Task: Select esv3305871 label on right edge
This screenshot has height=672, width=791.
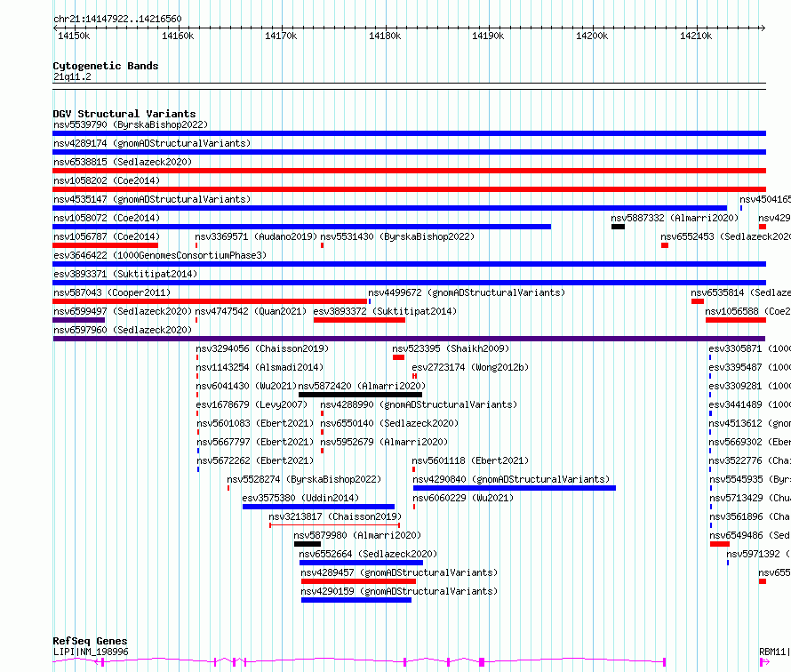Action: click(x=749, y=348)
